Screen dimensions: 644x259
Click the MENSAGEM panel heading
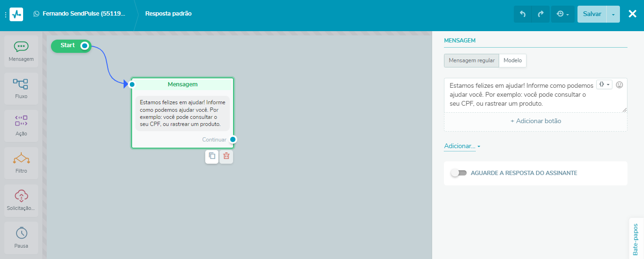click(460, 41)
